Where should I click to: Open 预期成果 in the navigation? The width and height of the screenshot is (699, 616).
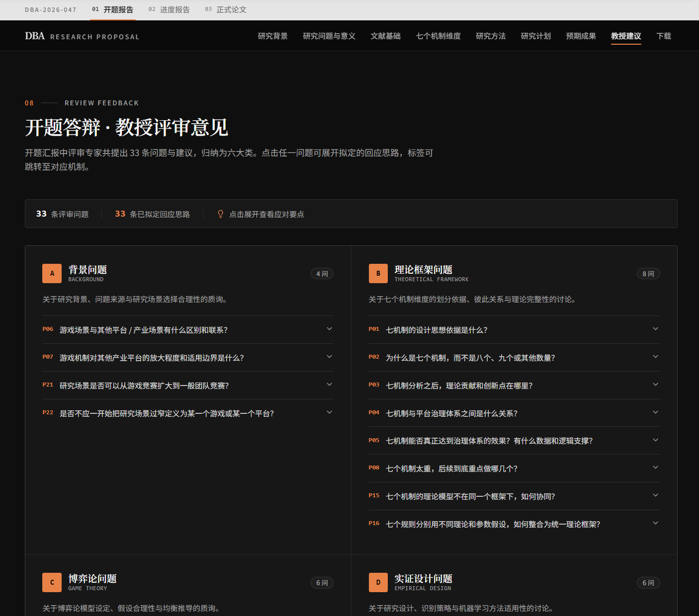(581, 36)
